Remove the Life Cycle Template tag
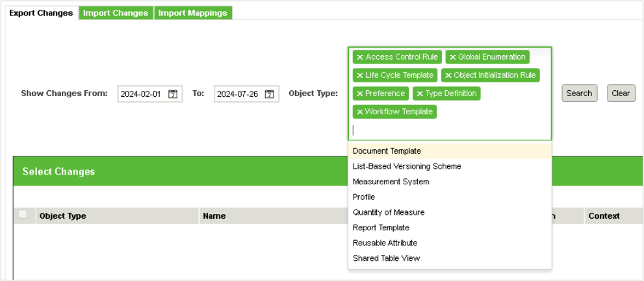This screenshot has height=281, width=644. coord(360,75)
